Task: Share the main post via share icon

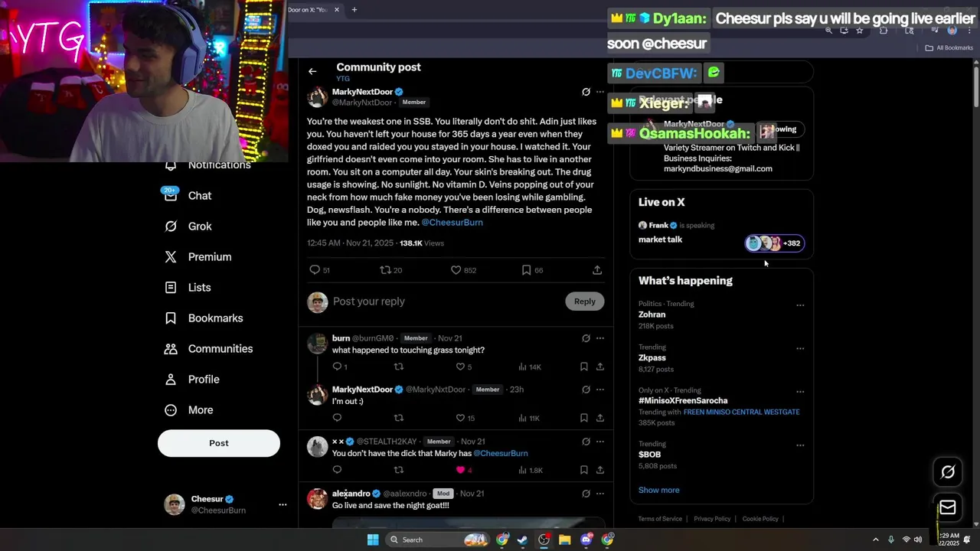Action: pyautogui.click(x=597, y=270)
